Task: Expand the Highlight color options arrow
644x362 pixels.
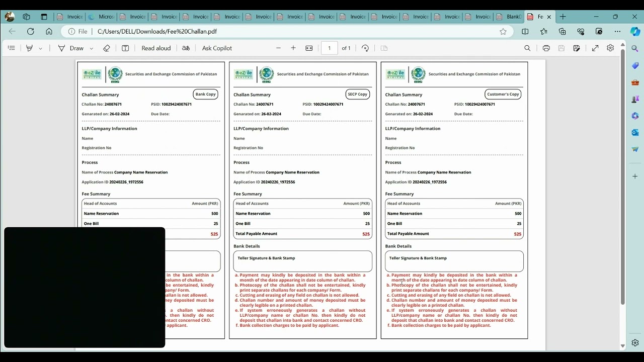Action: pyautogui.click(x=40, y=49)
